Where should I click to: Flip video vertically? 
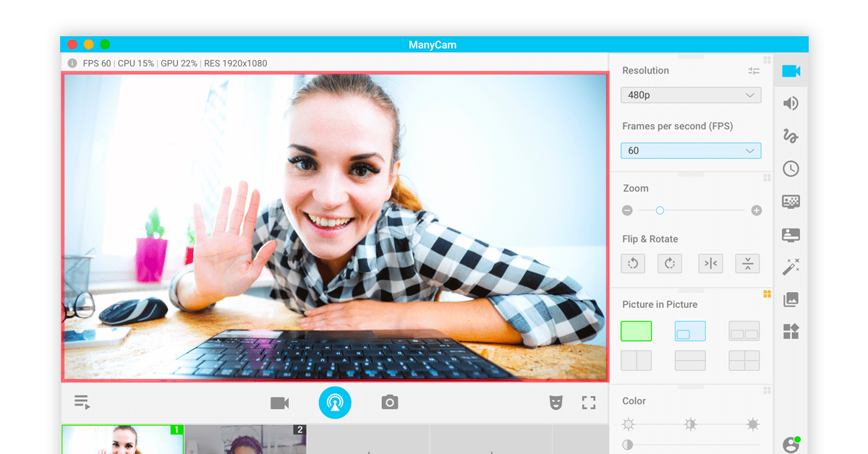tap(747, 264)
